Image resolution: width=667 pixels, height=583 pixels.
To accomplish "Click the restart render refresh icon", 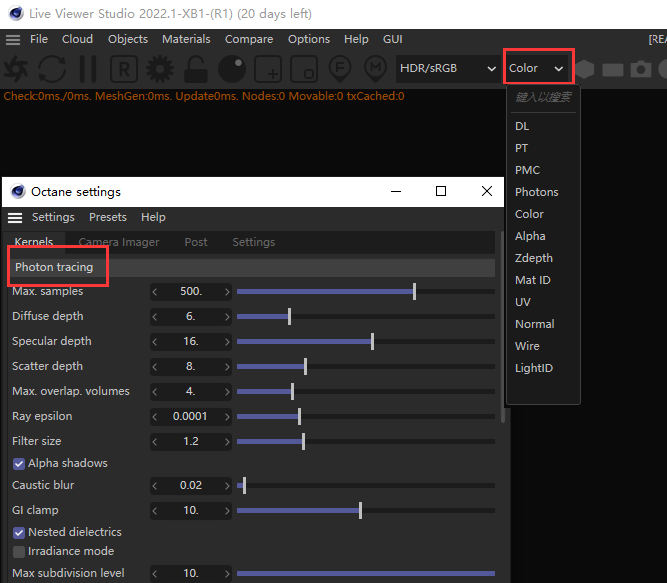I will click(52, 68).
